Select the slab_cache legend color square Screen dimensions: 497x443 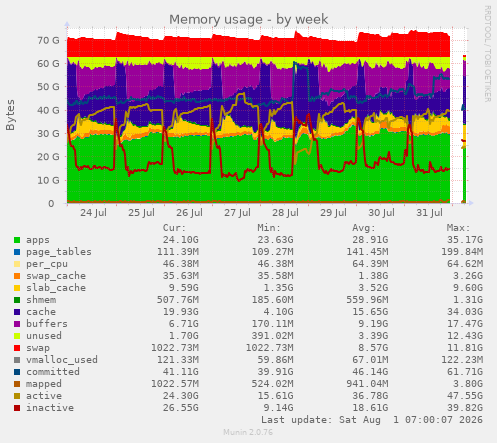[x=17, y=288]
